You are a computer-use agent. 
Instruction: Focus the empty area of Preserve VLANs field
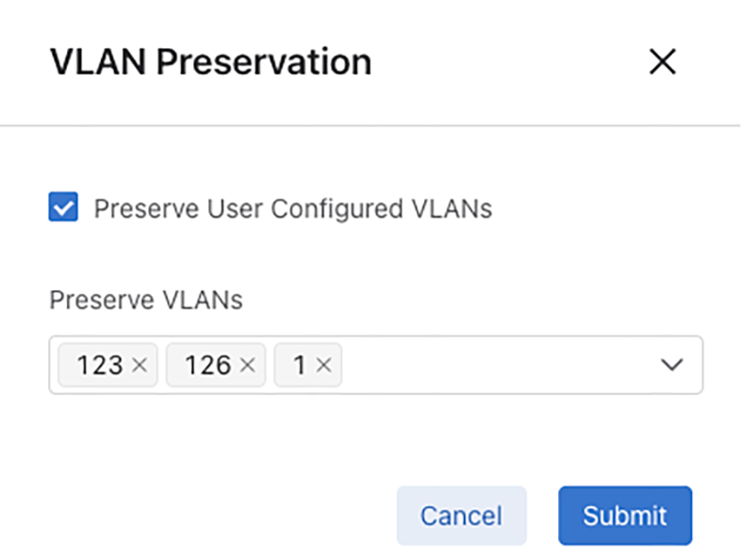click(500, 365)
